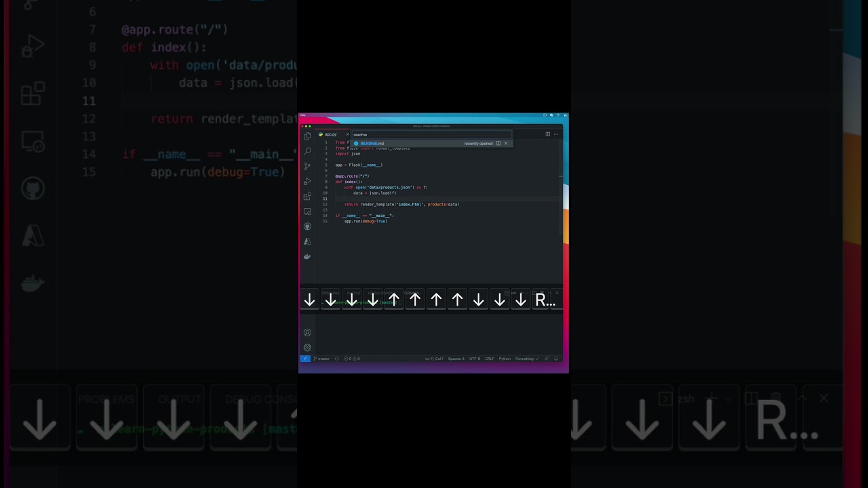This screenshot has width=868, height=488.
Task: Click the Formatting checkmark status item
Action: tap(527, 359)
